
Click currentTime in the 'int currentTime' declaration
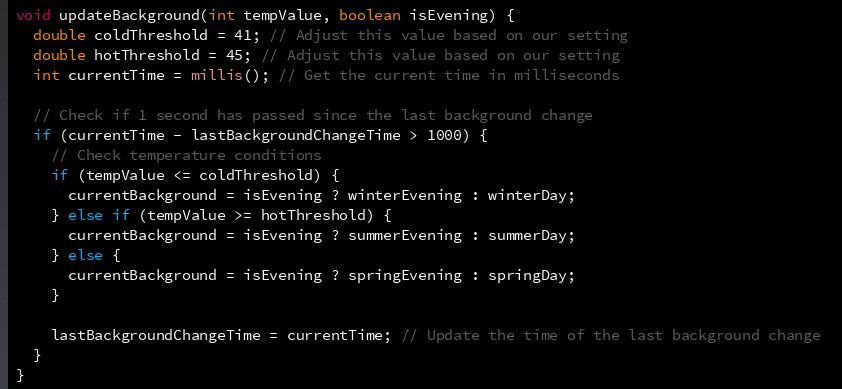[116, 75]
